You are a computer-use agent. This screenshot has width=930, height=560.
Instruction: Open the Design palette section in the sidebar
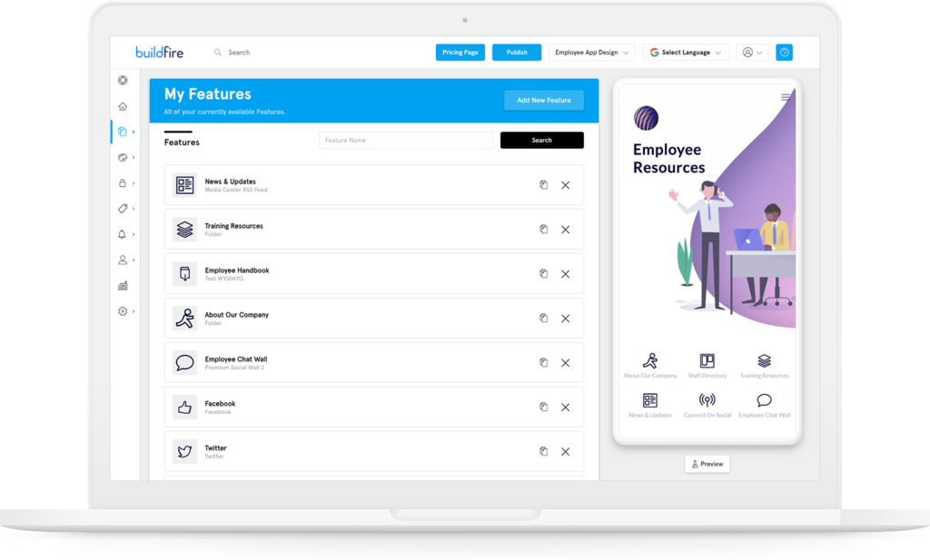pos(123,157)
